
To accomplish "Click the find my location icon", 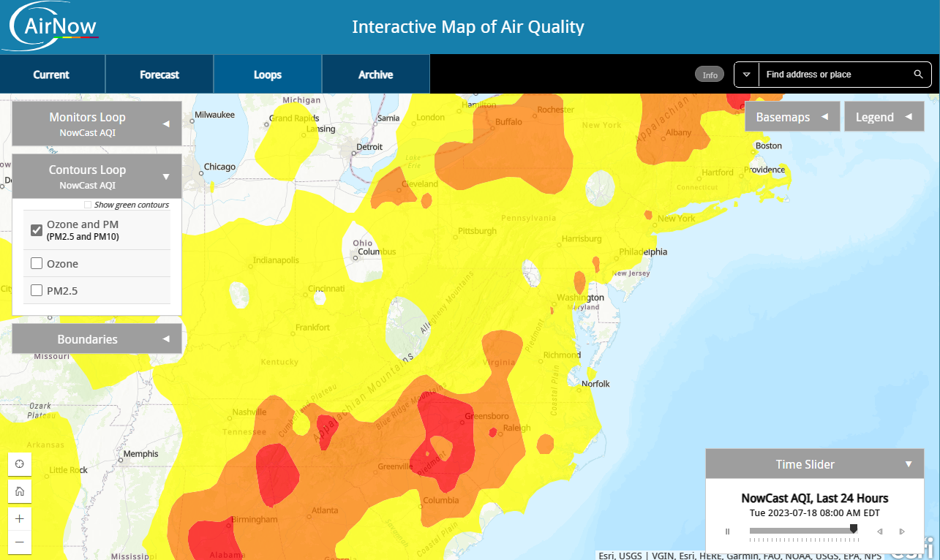I will click(x=20, y=464).
